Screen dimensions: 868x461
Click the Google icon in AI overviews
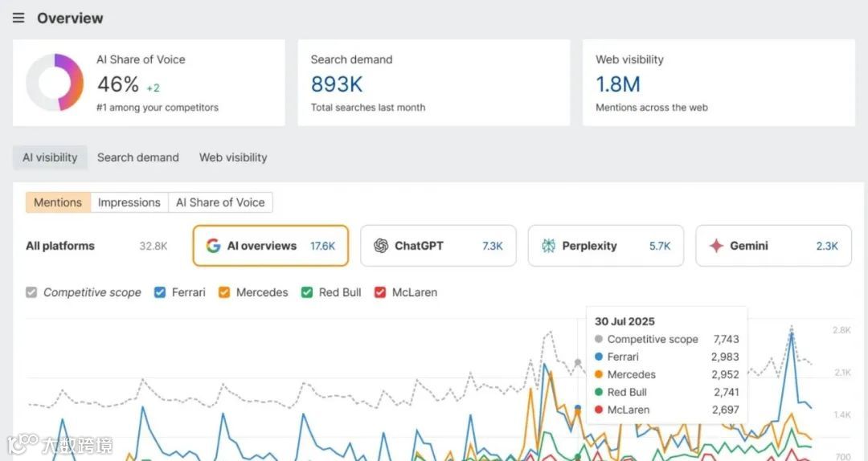pos(213,246)
